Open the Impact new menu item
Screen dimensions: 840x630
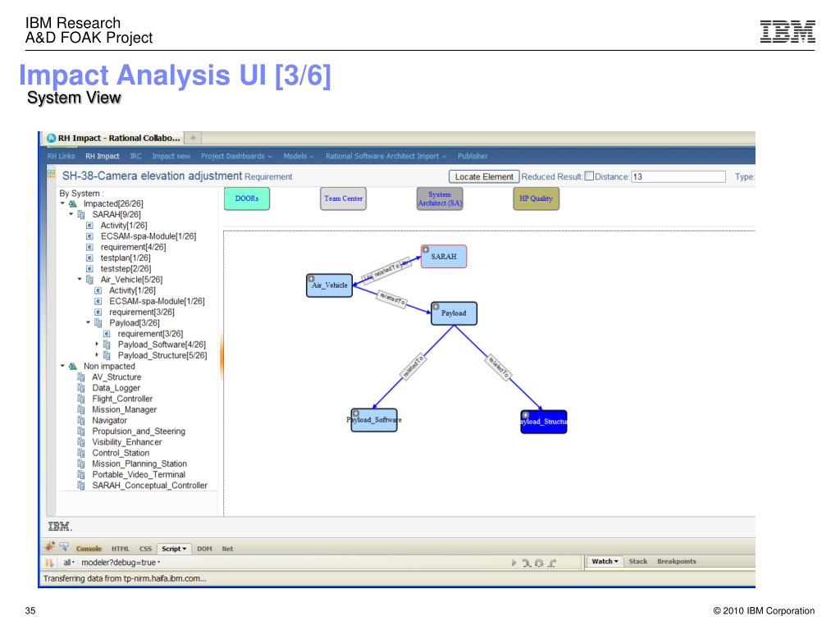click(x=171, y=157)
